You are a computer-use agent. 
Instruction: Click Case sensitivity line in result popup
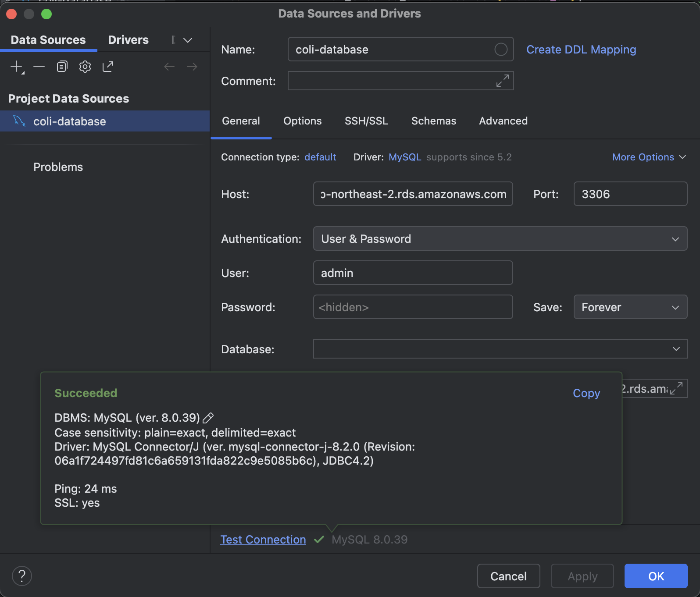(175, 433)
